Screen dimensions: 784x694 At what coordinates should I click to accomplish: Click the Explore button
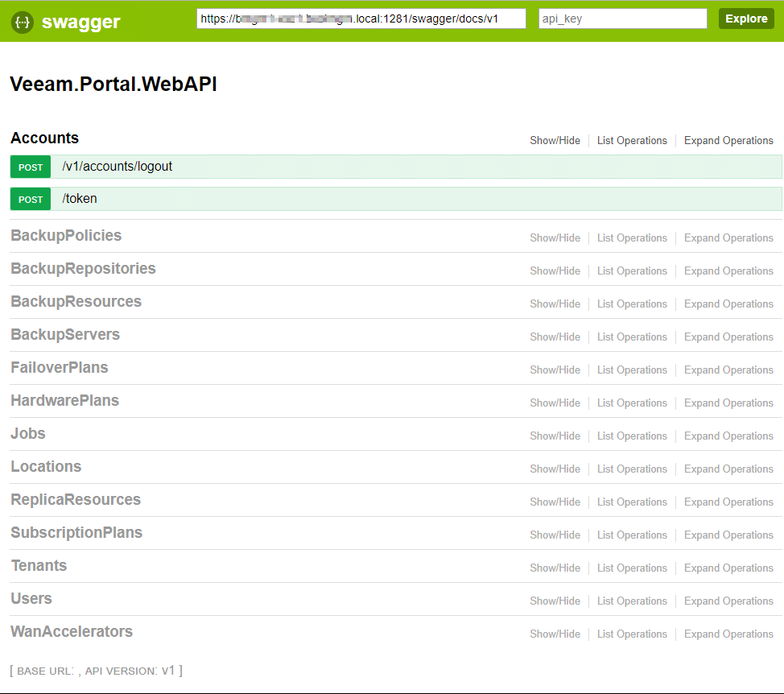pos(746,19)
